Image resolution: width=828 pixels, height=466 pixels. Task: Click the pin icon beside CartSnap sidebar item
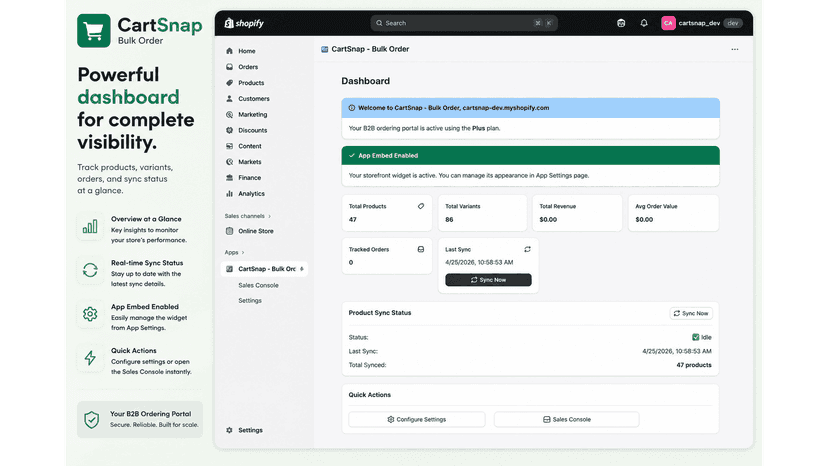point(302,269)
